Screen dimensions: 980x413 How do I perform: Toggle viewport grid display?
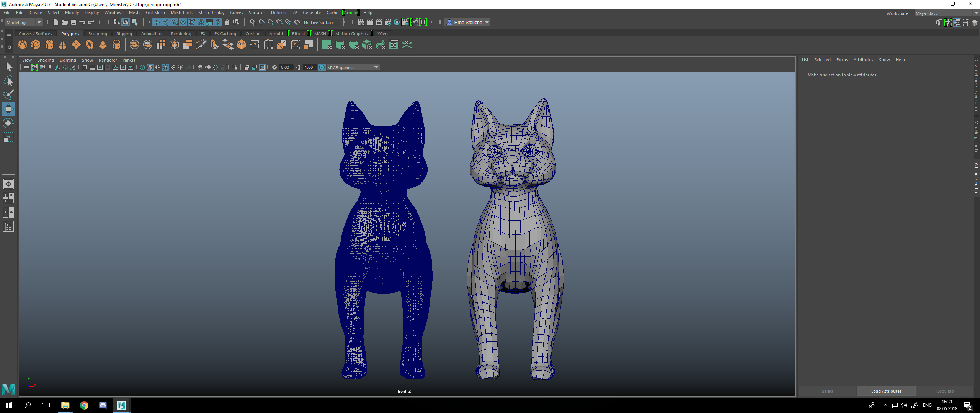coord(84,68)
